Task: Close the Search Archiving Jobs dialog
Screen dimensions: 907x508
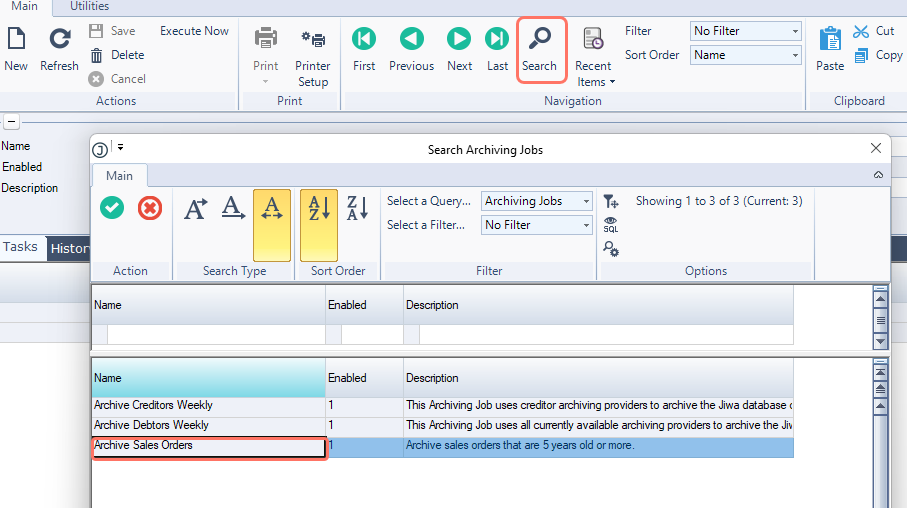Action: click(x=876, y=148)
